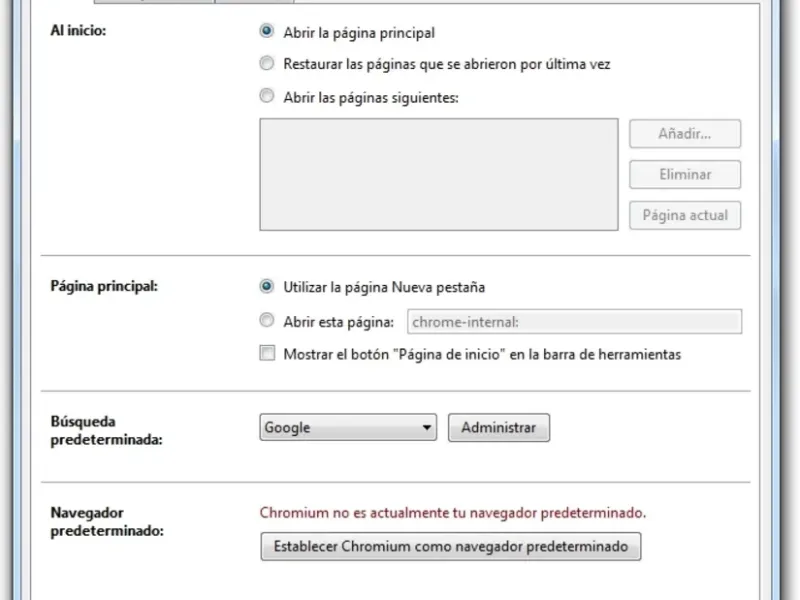Click the empty startup pages list box
The image size is (800, 600).
coord(439,175)
